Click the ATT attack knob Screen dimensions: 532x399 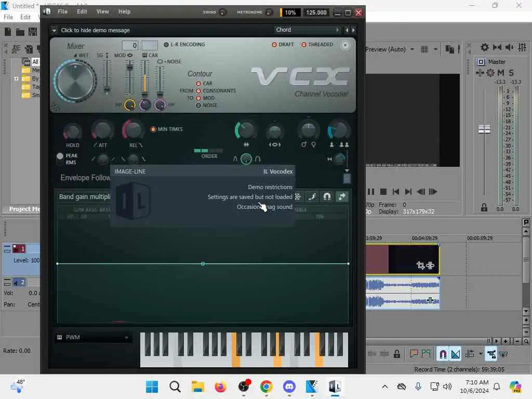(x=102, y=130)
